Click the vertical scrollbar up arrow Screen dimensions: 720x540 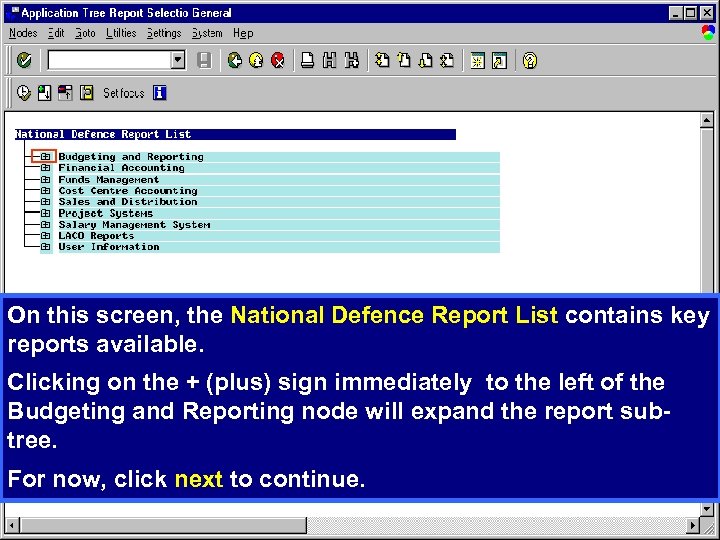(707, 120)
